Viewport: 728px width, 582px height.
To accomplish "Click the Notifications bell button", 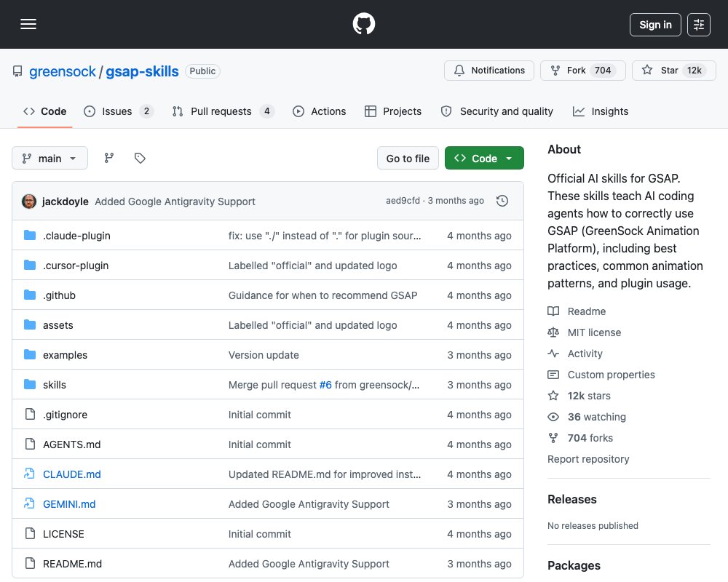I will (x=489, y=71).
